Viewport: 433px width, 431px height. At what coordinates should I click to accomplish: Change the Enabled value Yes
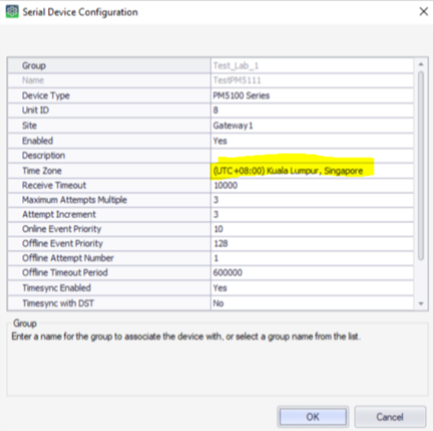[x=312, y=141]
